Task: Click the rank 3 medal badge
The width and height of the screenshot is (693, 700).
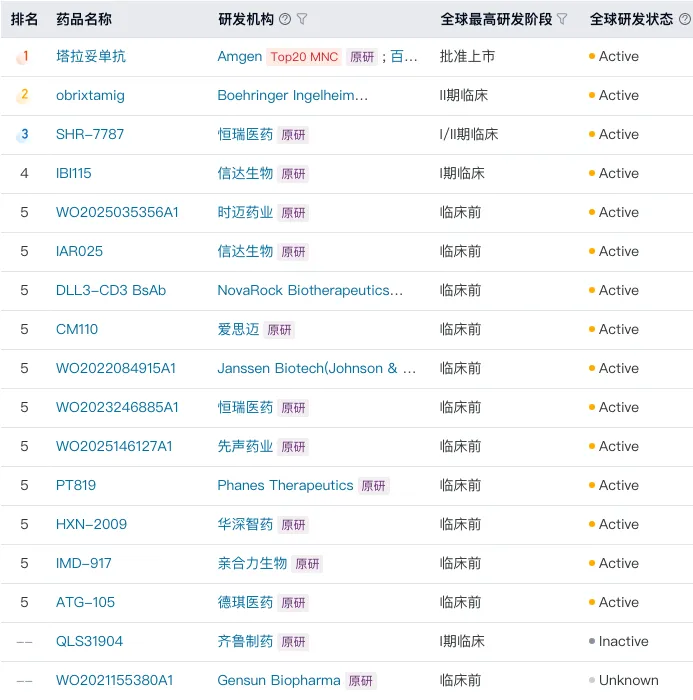Action: point(24,135)
